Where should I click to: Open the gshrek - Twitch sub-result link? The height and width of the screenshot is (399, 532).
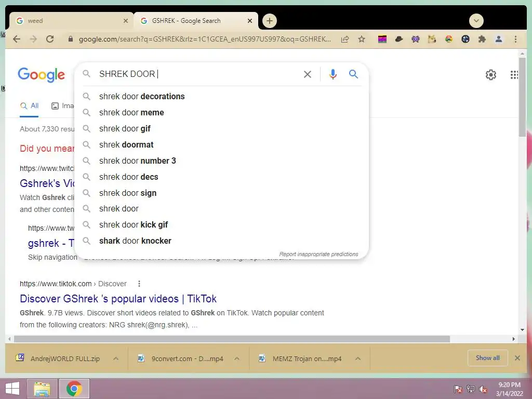tap(51, 243)
